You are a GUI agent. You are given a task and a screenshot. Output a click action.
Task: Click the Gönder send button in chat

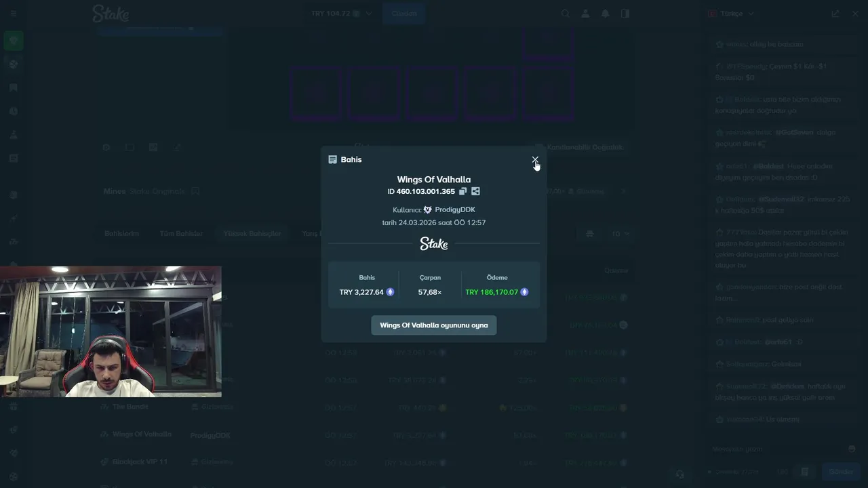pyautogui.click(x=841, y=472)
